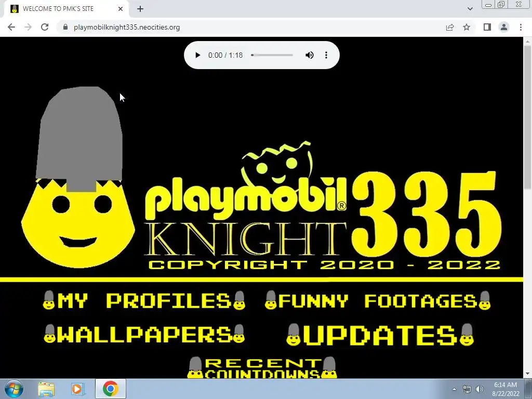Open the taskbar clock and date
Screen dimensions: 532x399
tap(506, 389)
